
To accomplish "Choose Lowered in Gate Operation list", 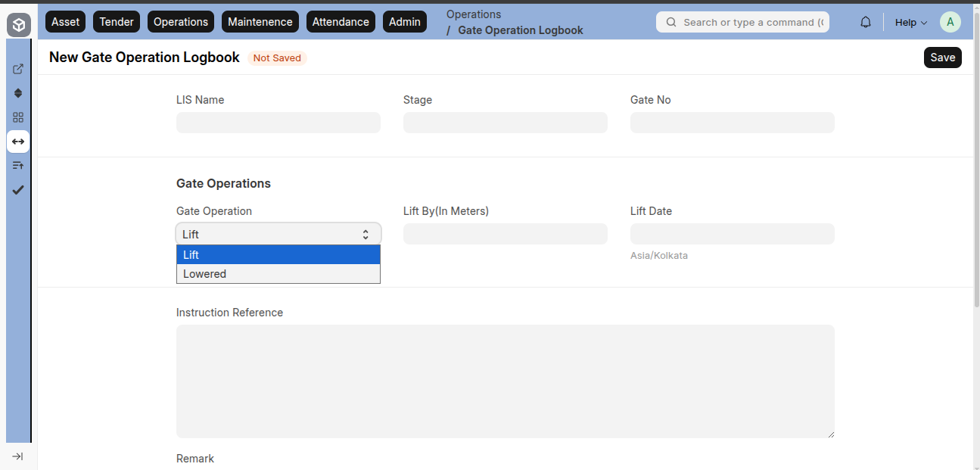I will [278, 274].
